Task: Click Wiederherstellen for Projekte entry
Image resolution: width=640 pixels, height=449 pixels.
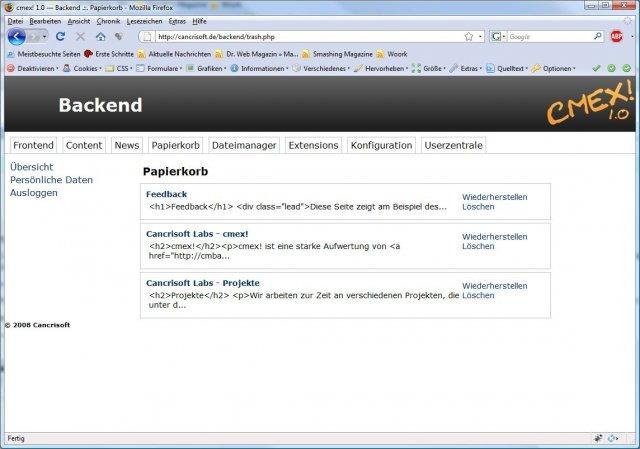Action: point(495,286)
